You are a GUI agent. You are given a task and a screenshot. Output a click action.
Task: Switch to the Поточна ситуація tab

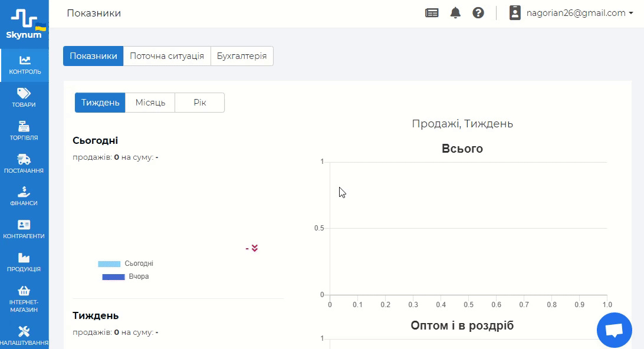pos(167,56)
